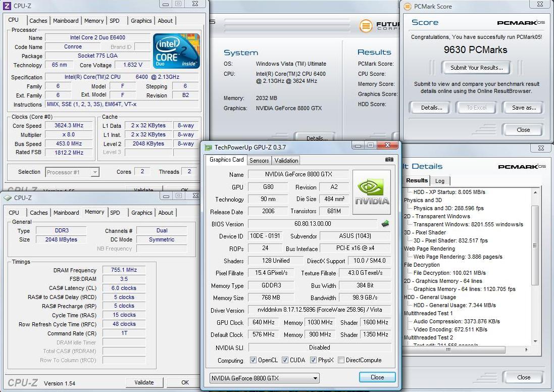Click the GPU-Z screenshot camera icon
554x392 pixels.
coord(389,160)
